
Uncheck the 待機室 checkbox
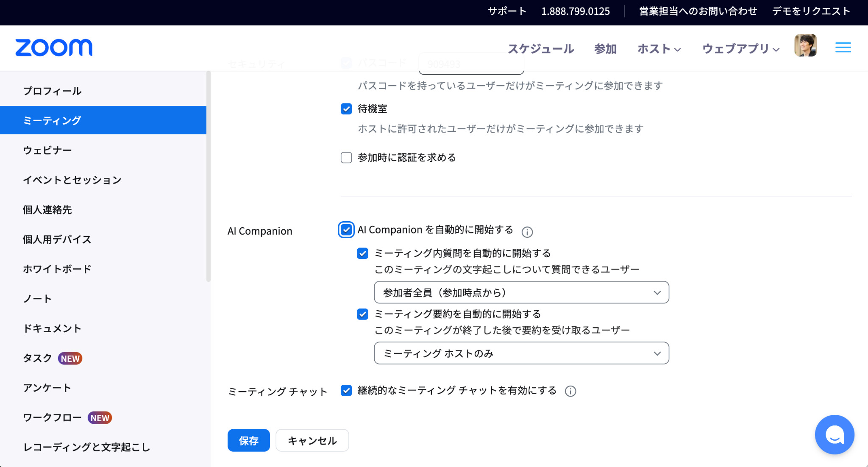point(346,109)
